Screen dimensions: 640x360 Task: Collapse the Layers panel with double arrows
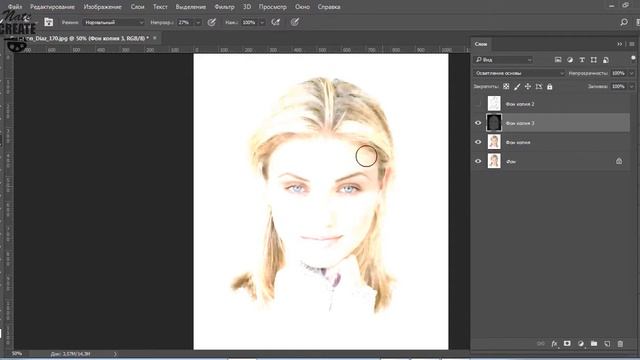620,44
